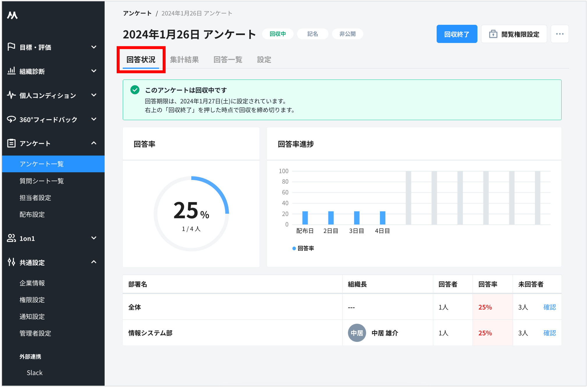
Task: Click 確認 link for 情報システム部 row
Action: (x=550, y=333)
